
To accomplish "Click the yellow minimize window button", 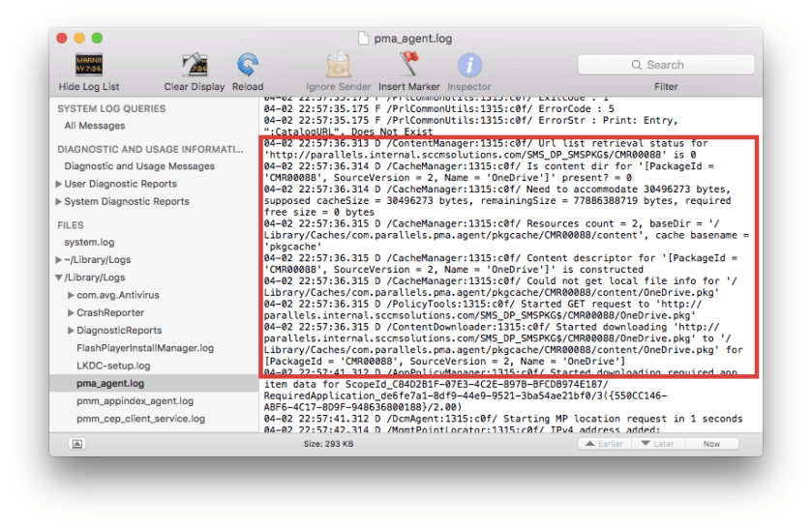I will (x=79, y=38).
